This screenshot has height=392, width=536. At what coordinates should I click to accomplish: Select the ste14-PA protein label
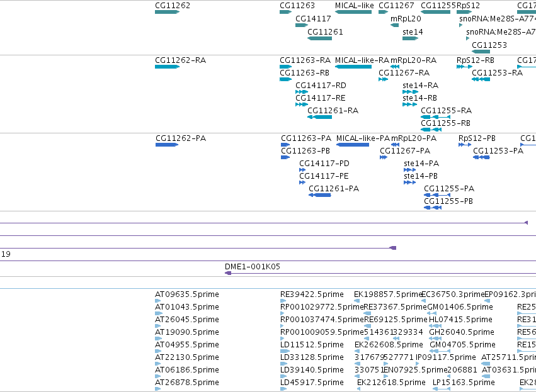point(421,164)
